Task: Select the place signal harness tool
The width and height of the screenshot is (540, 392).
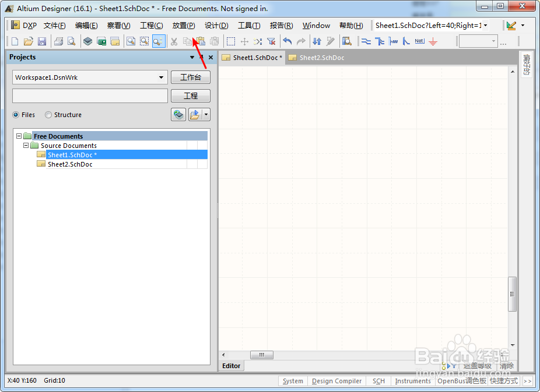Action: coord(393,41)
